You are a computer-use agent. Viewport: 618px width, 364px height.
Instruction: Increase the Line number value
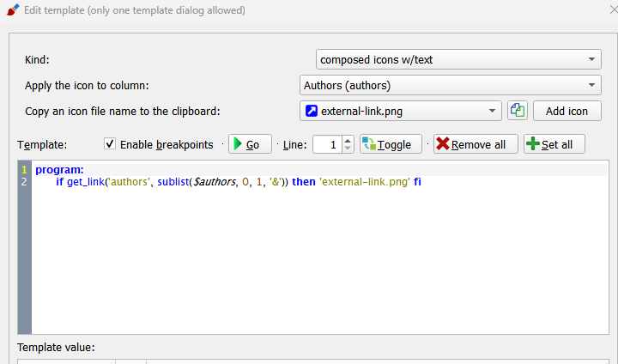click(x=347, y=140)
